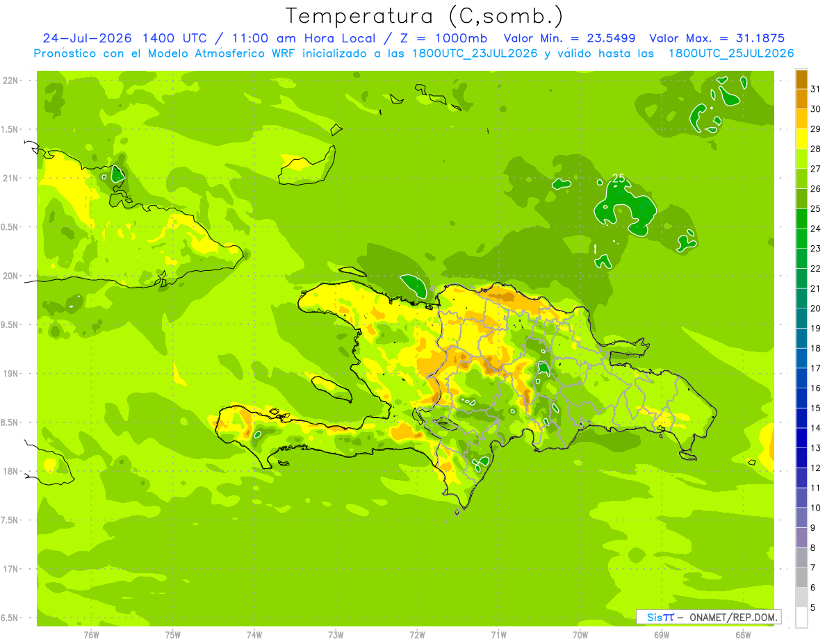This screenshot has width=834, height=644.
Task: Click the 'Valor Min. = 23.5499' text
Action: tap(569, 38)
